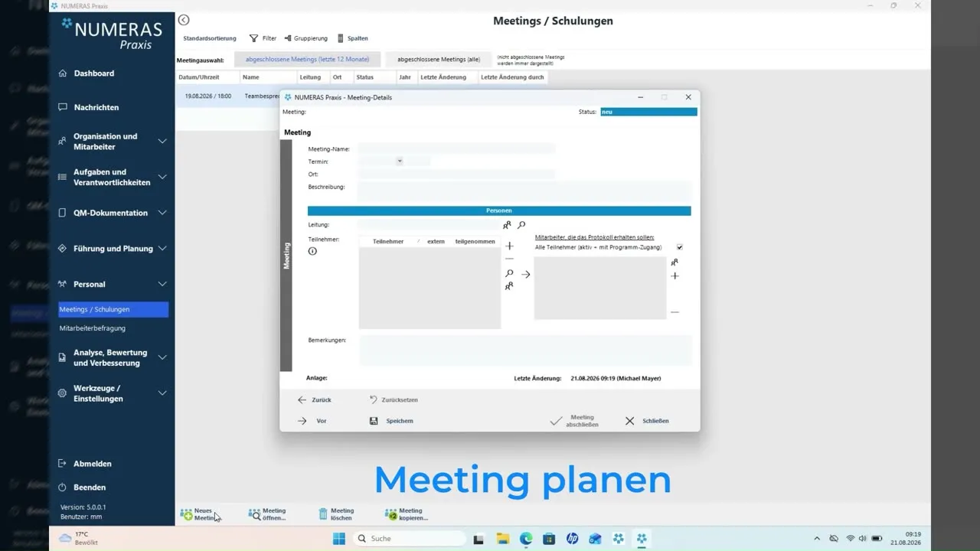
Task: Click the magnifier icon beside the Teilnehmer table
Action: 509,273
